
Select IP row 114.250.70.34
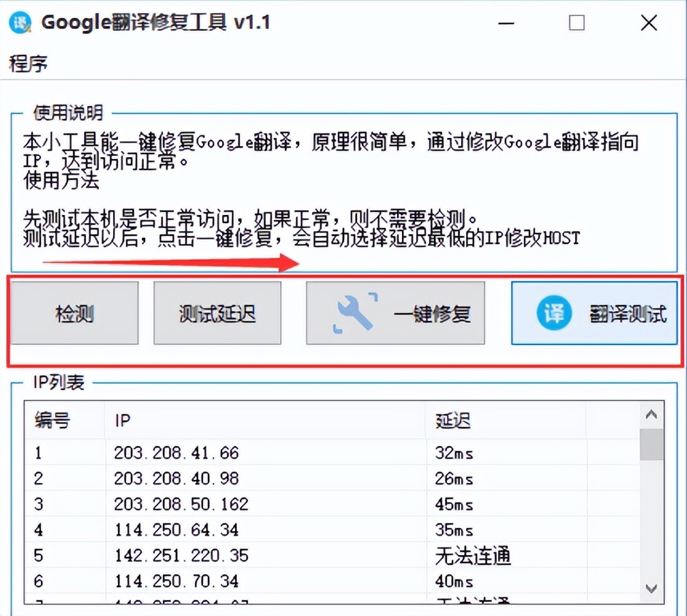(x=332, y=581)
